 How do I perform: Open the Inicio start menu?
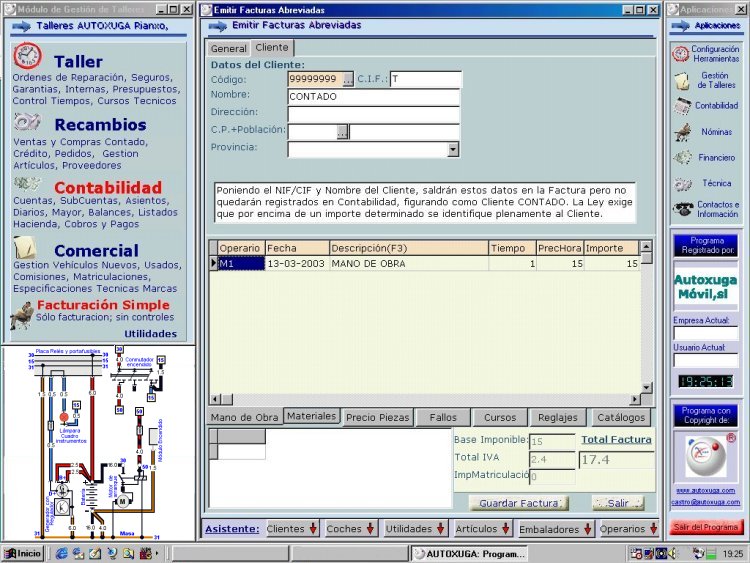(23, 554)
